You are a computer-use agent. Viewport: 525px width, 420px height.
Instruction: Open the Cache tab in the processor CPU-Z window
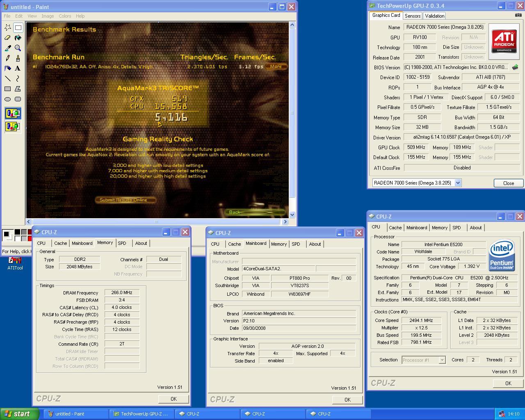(395, 228)
